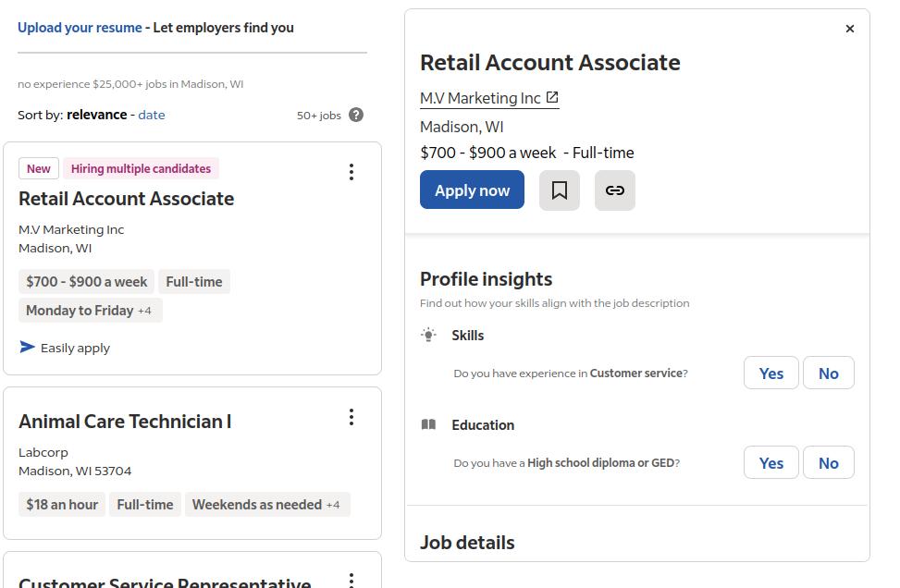Click the Skills lightbulb icon

(428, 335)
